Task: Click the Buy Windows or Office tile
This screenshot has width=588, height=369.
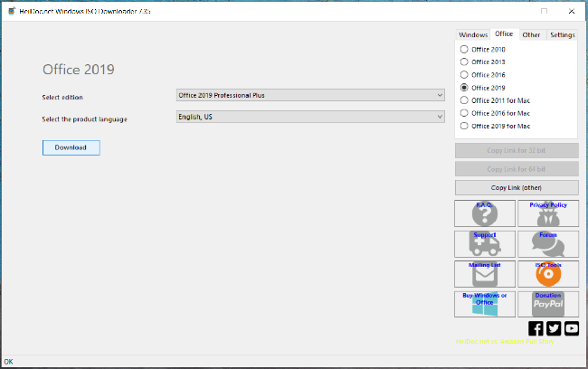Action: pos(485,304)
